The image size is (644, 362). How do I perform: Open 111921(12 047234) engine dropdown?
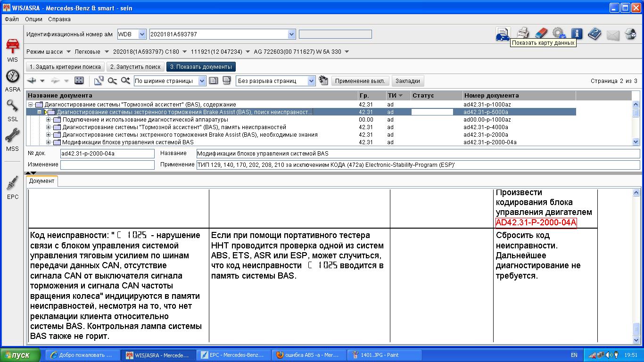[247, 52]
